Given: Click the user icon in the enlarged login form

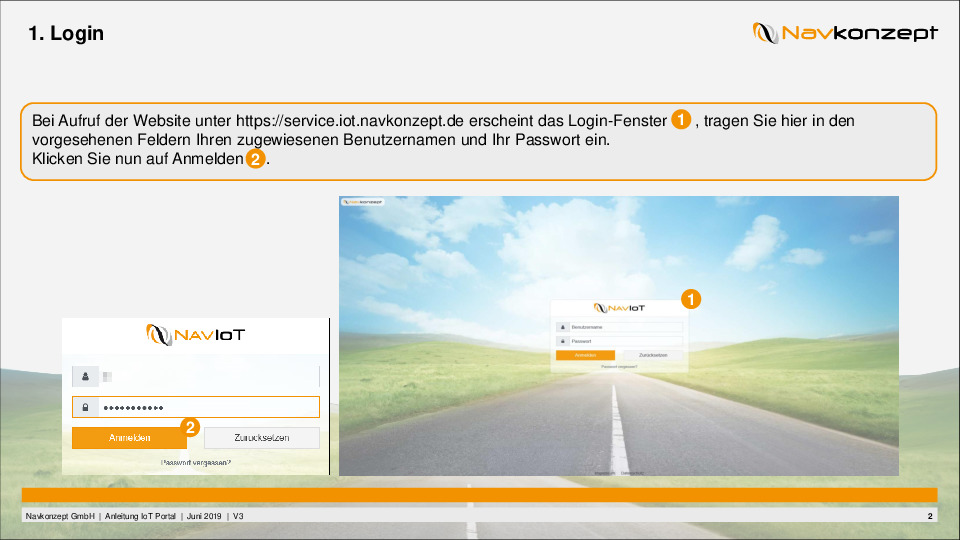Looking at the screenshot, I should click(x=86, y=377).
